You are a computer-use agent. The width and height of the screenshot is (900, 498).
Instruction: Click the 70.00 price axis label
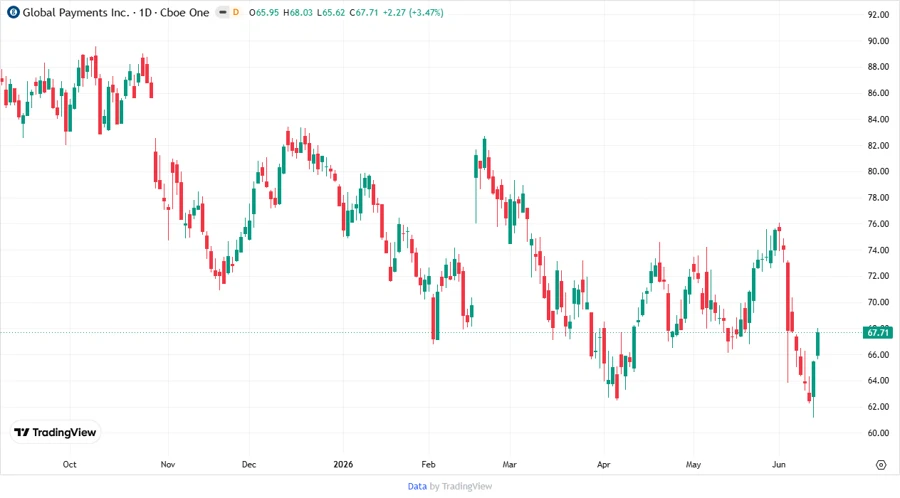pos(878,302)
